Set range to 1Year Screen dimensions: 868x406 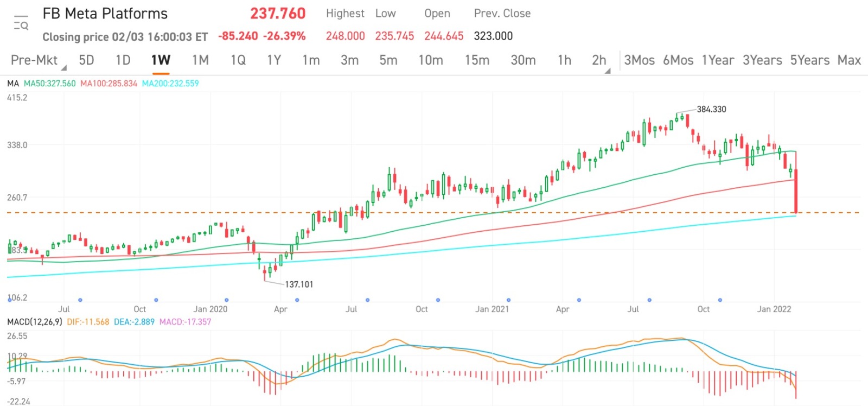718,60
